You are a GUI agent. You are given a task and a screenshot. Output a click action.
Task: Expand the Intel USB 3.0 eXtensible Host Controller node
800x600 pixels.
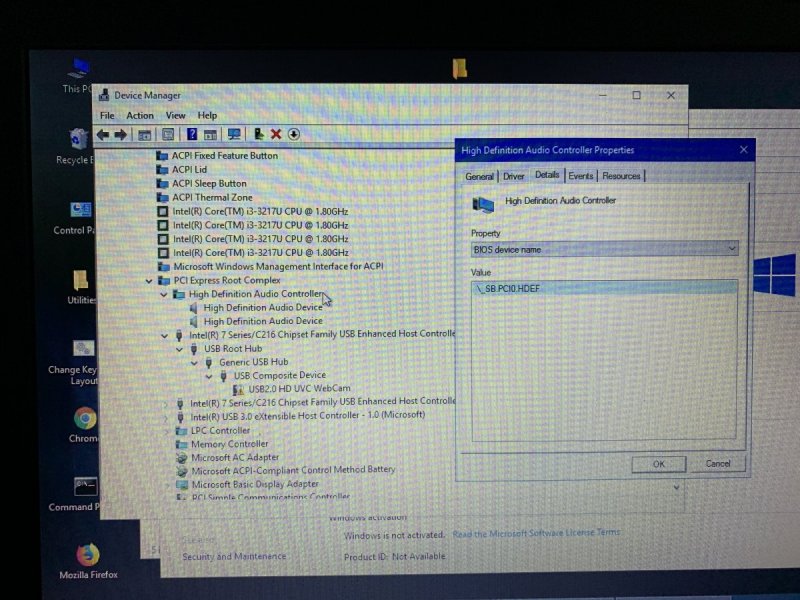(x=165, y=418)
